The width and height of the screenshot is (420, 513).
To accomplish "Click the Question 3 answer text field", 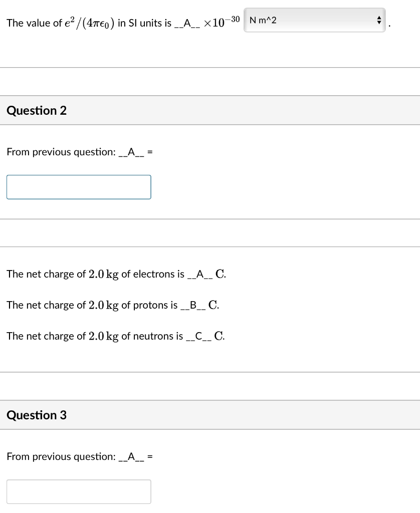I will [79, 491].
